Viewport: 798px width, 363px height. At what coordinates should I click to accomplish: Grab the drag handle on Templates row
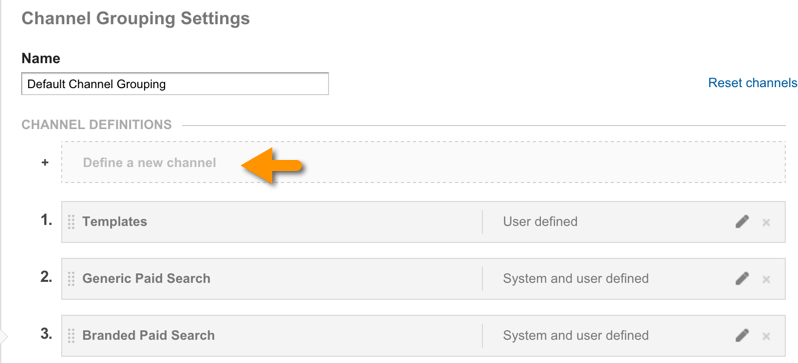click(x=71, y=222)
